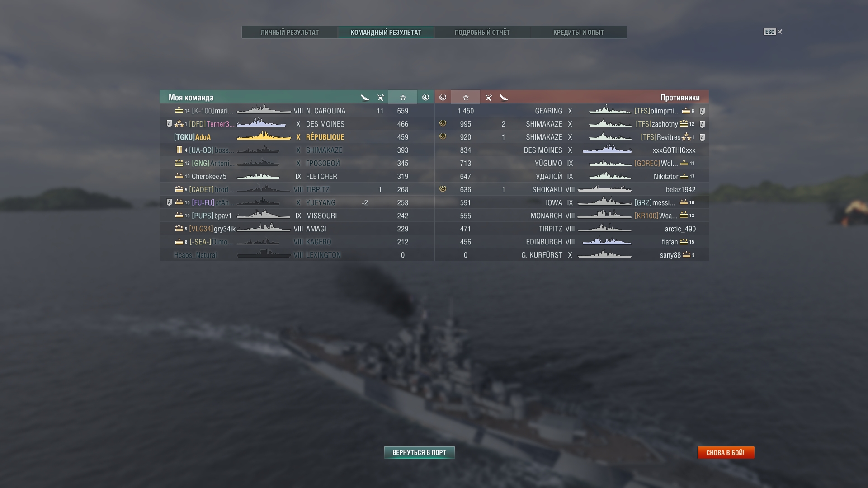Click the Вернуться в порт button
This screenshot has width=868, height=488.
pyautogui.click(x=419, y=452)
